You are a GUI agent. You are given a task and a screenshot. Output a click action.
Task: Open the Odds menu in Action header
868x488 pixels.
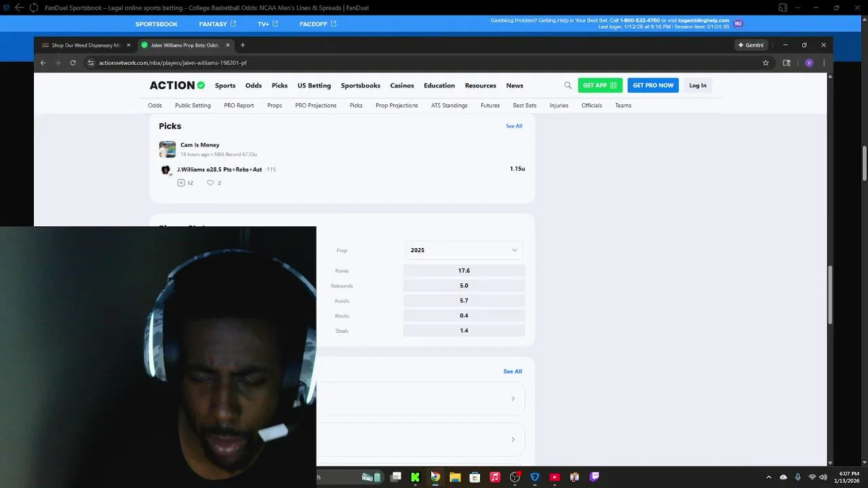click(254, 85)
